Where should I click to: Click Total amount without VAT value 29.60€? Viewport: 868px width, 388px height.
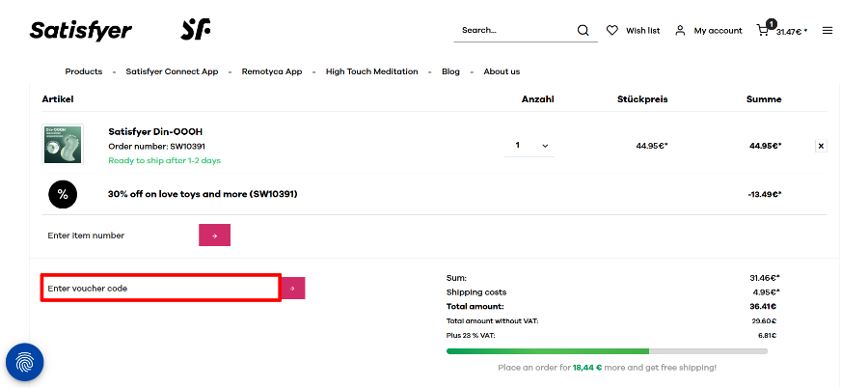tap(765, 321)
